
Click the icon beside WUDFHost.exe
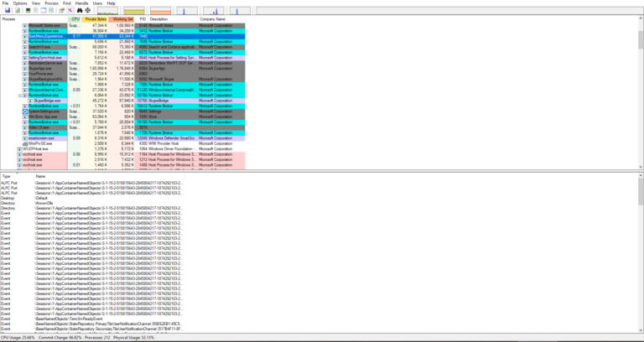20,149
